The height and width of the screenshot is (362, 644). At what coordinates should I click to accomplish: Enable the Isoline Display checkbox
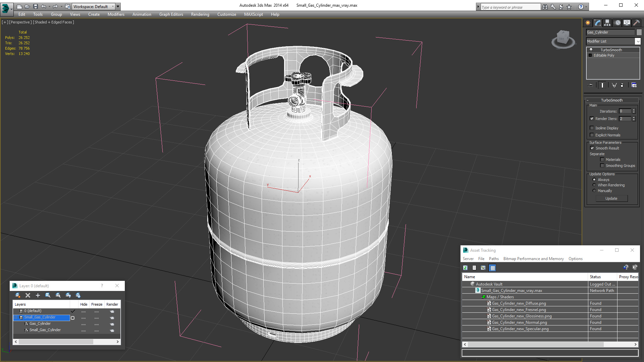tap(592, 128)
